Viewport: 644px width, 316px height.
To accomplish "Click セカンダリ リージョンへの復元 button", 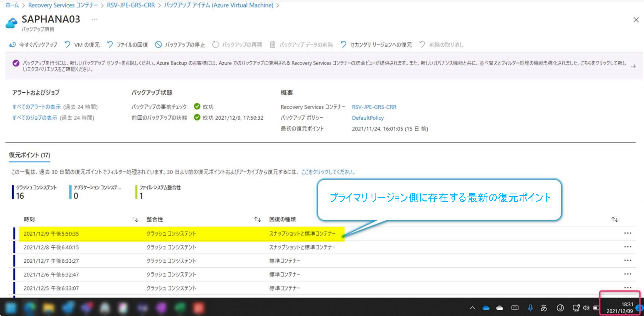I will [376, 45].
